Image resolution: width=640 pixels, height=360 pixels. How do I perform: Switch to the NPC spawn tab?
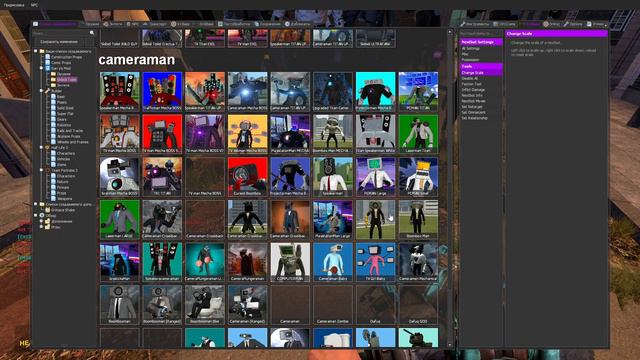point(133,24)
